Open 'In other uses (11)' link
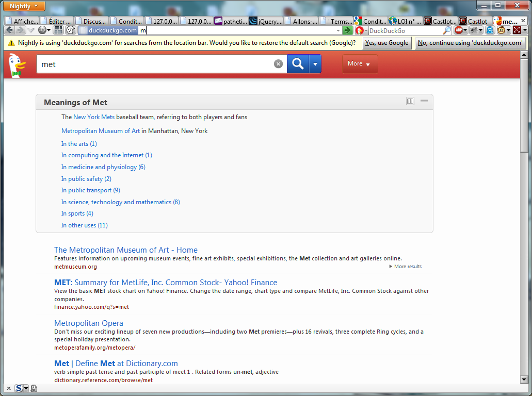The height and width of the screenshot is (396, 532). [x=85, y=225]
